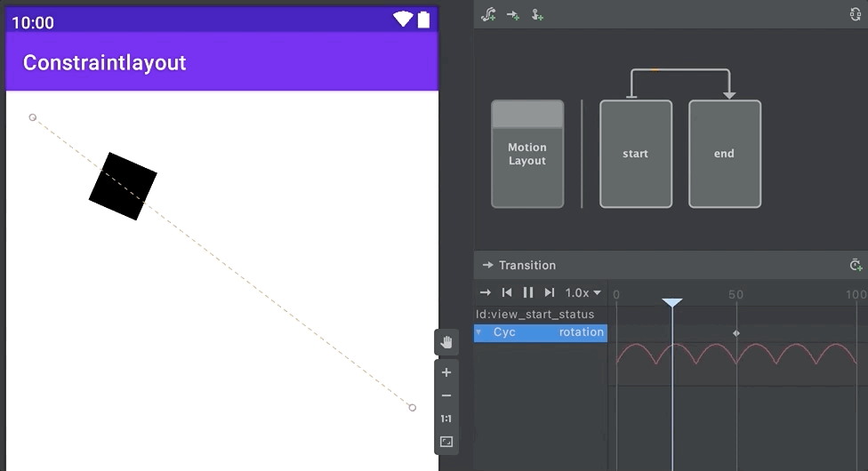Image resolution: width=868 pixels, height=471 pixels.
Task: Zoom out with the minus button
Action: point(446,395)
